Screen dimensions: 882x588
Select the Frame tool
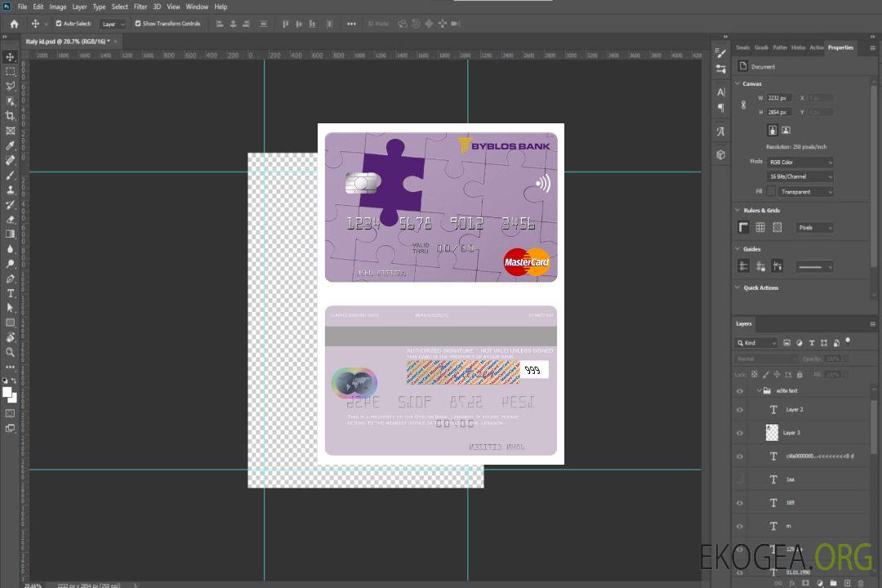pyautogui.click(x=10, y=131)
